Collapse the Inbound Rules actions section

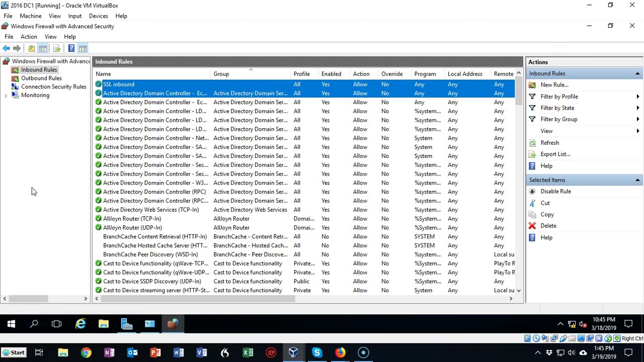(637, 73)
